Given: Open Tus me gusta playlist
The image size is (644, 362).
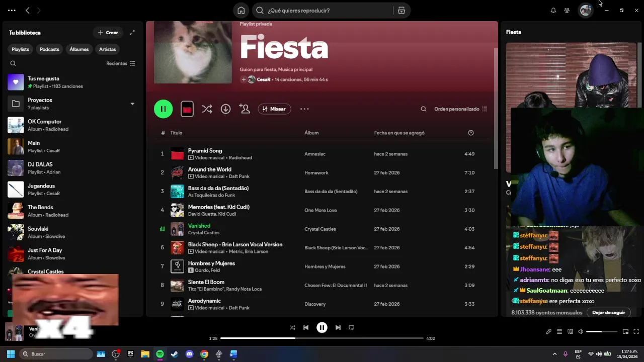Looking at the screenshot, I should click(73, 82).
